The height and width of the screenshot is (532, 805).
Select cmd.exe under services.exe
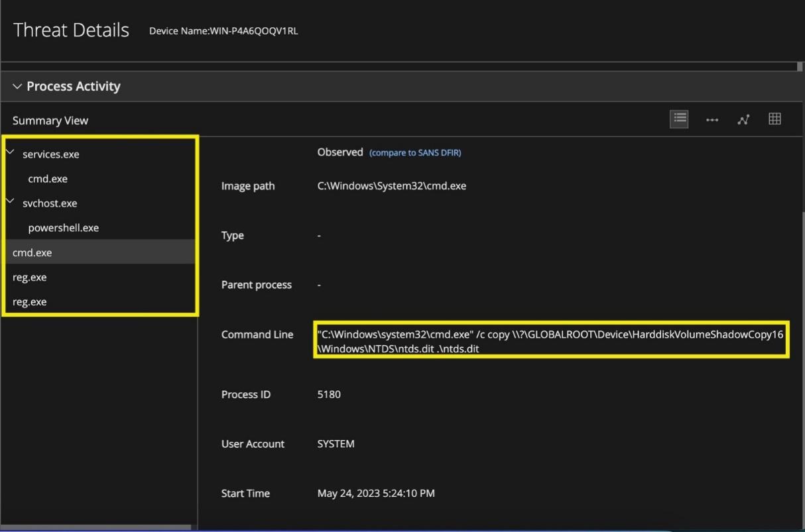point(48,179)
